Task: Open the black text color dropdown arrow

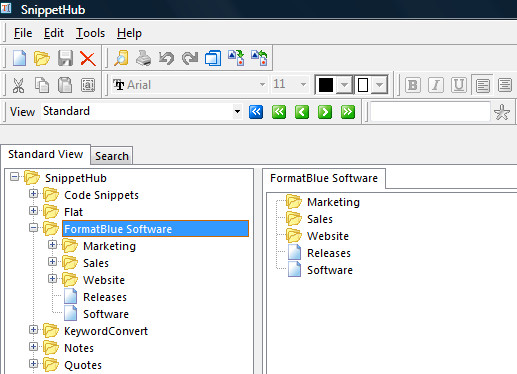Action: click(x=344, y=85)
